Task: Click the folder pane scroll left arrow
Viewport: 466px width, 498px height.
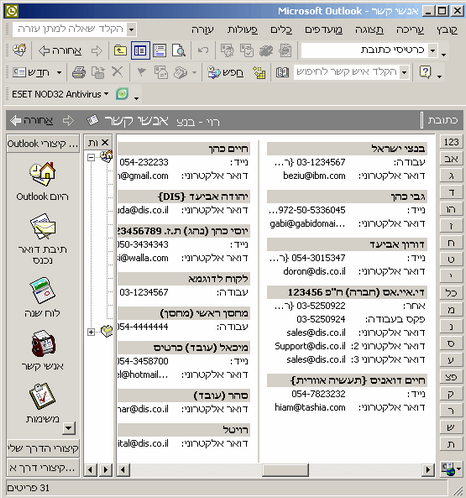Action: coord(90,470)
